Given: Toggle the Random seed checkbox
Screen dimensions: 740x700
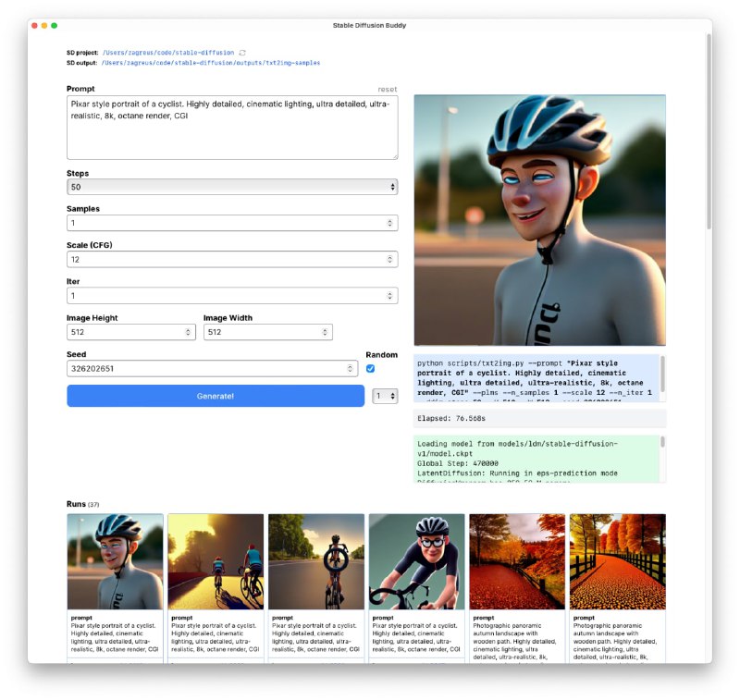Looking at the screenshot, I should [371, 368].
